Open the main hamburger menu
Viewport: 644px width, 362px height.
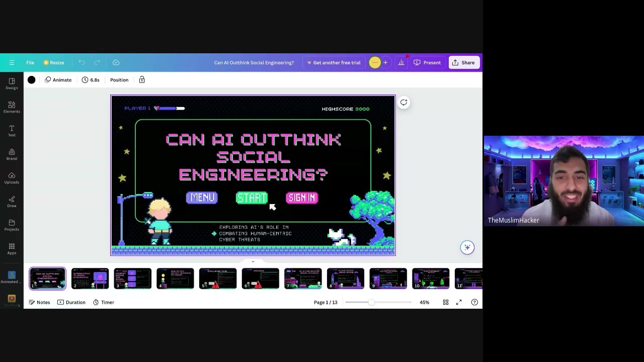[12, 63]
